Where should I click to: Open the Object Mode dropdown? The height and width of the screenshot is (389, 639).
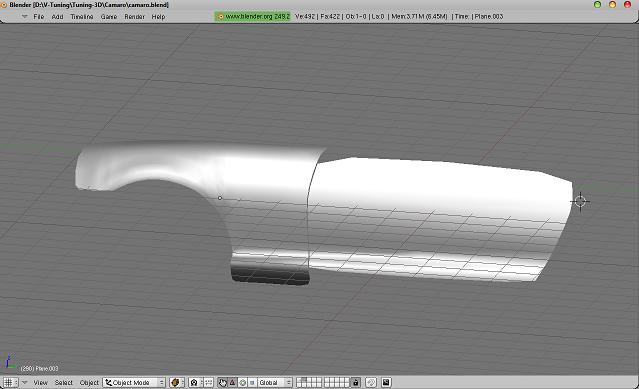(134, 382)
